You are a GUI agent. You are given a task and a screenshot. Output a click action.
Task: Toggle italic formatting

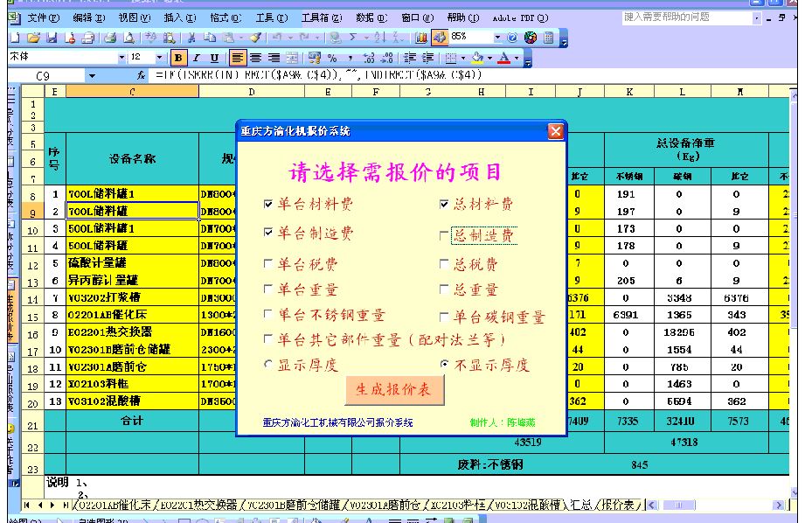point(197,58)
